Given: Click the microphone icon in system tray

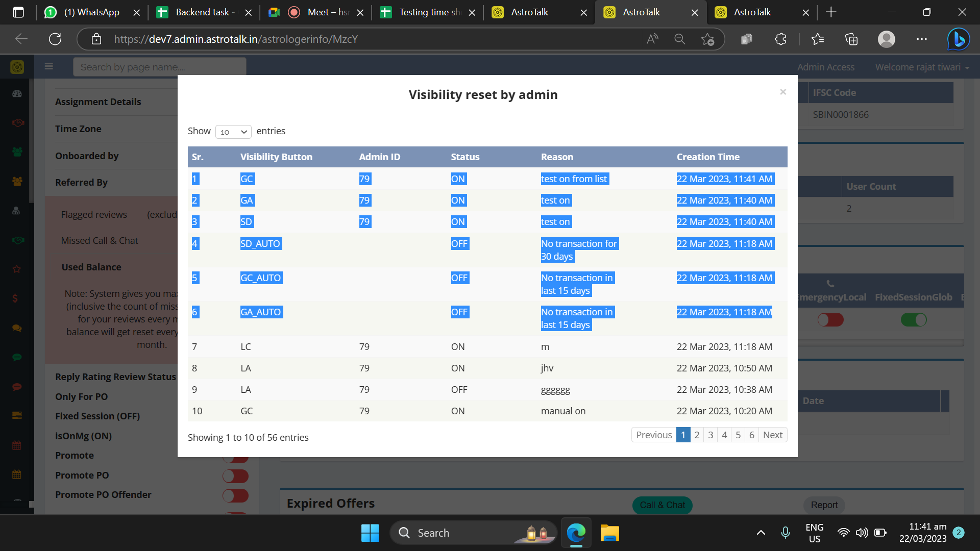Looking at the screenshot, I should tap(786, 533).
